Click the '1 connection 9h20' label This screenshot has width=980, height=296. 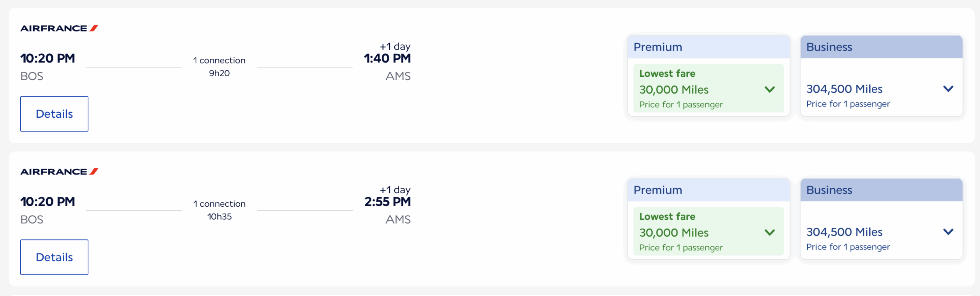click(219, 67)
